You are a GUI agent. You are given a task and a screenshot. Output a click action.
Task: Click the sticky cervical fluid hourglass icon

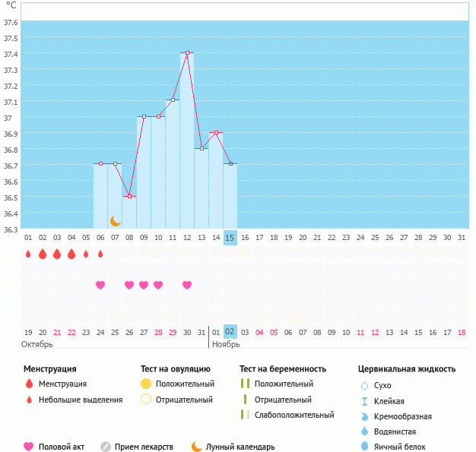(364, 401)
